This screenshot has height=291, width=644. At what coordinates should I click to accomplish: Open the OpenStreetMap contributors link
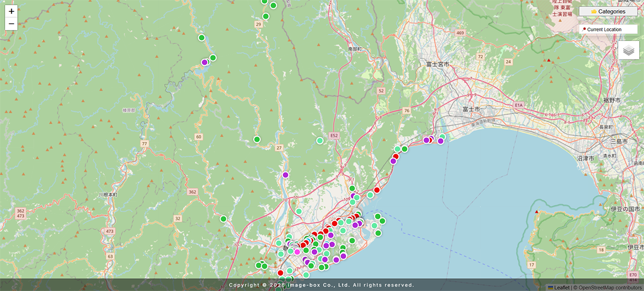[x=610, y=287]
